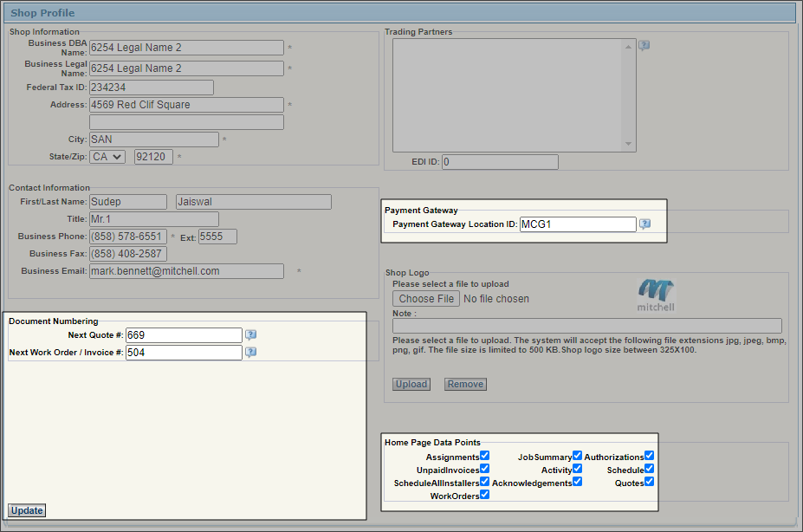The height and width of the screenshot is (532, 803).
Task: Toggle the WorkOrders checkbox
Action: pyautogui.click(x=484, y=495)
